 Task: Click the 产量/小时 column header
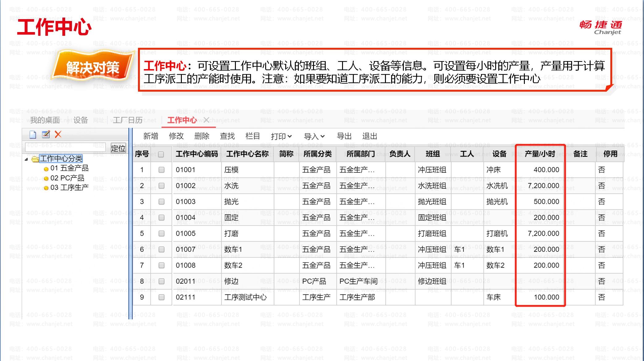pyautogui.click(x=540, y=154)
